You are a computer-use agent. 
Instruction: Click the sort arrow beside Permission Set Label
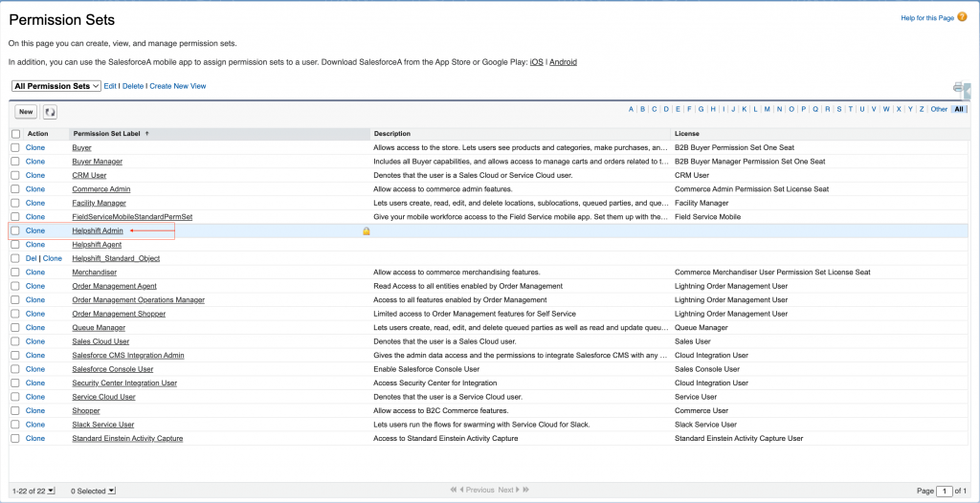click(147, 134)
